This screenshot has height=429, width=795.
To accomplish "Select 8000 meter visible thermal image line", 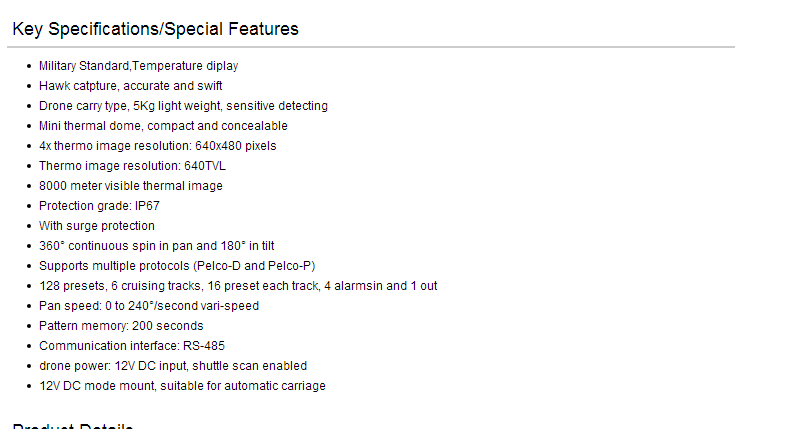I will pyautogui.click(x=130, y=186).
